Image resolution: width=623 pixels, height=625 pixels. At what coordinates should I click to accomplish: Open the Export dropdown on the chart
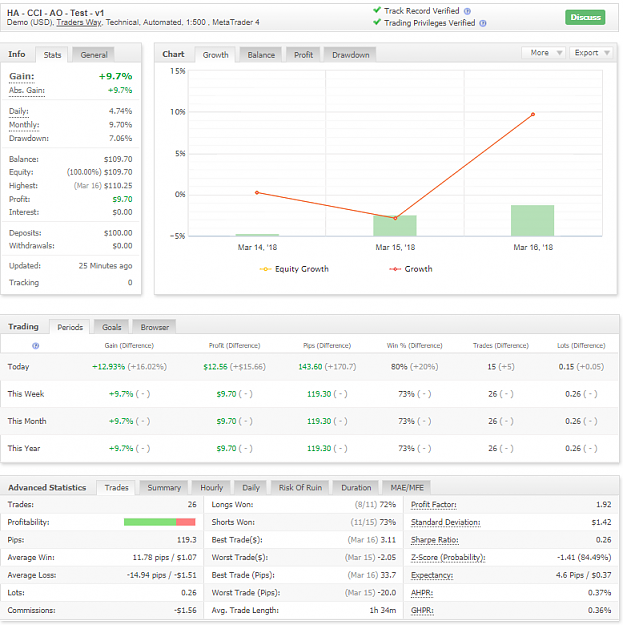(x=589, y=53)
